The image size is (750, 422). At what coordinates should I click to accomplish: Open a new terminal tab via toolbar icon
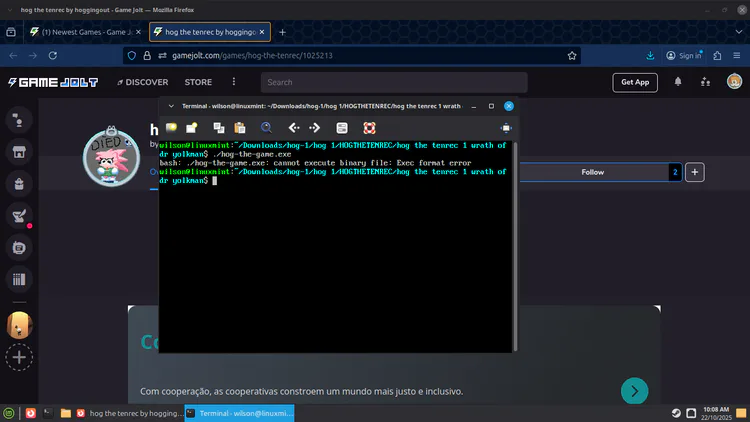coord(171,128)
